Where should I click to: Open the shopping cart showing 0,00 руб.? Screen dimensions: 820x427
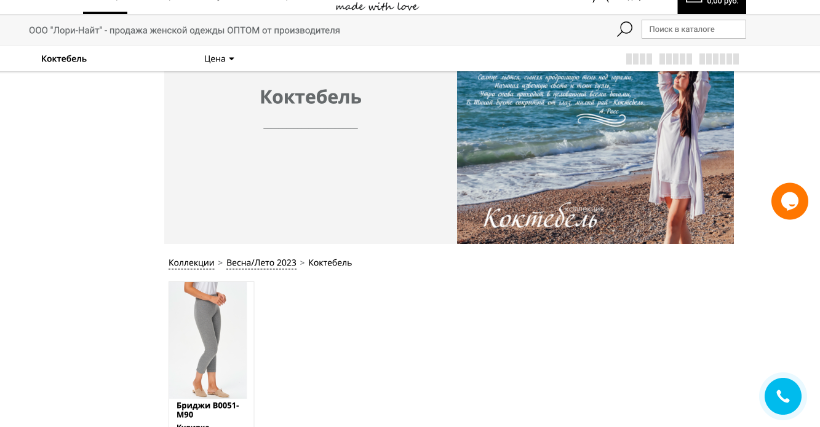pos(711,5)
